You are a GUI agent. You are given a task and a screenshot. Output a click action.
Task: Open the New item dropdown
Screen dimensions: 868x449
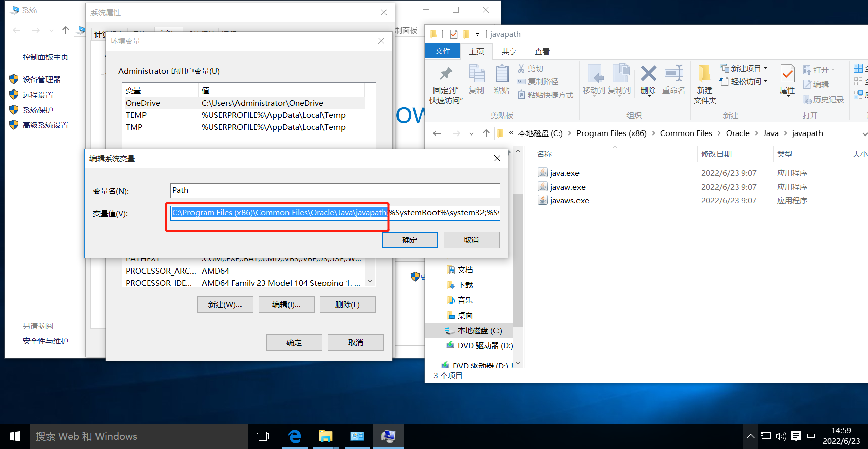click(744, 68)
